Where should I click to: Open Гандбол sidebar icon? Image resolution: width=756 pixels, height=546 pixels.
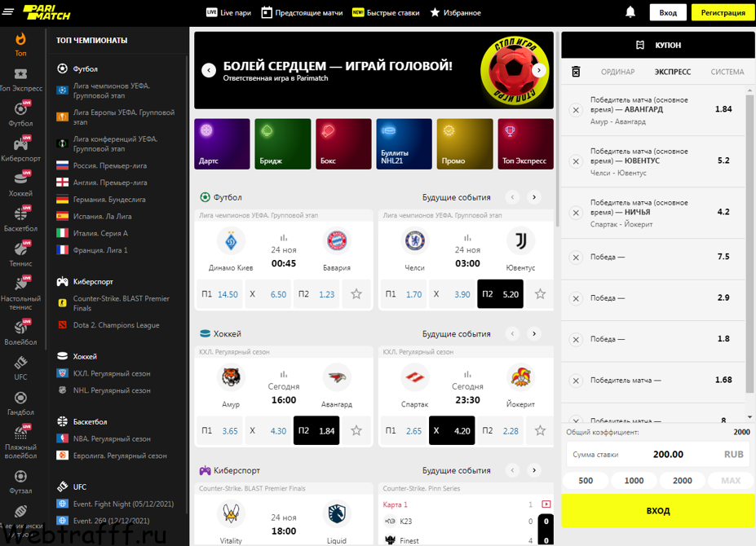point(20,398)
